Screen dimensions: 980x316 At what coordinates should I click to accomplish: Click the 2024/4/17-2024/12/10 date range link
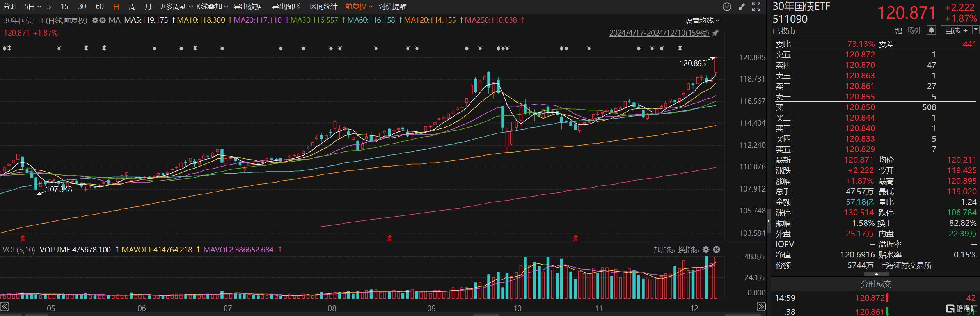pyautogui.click(x=659, y=33)
